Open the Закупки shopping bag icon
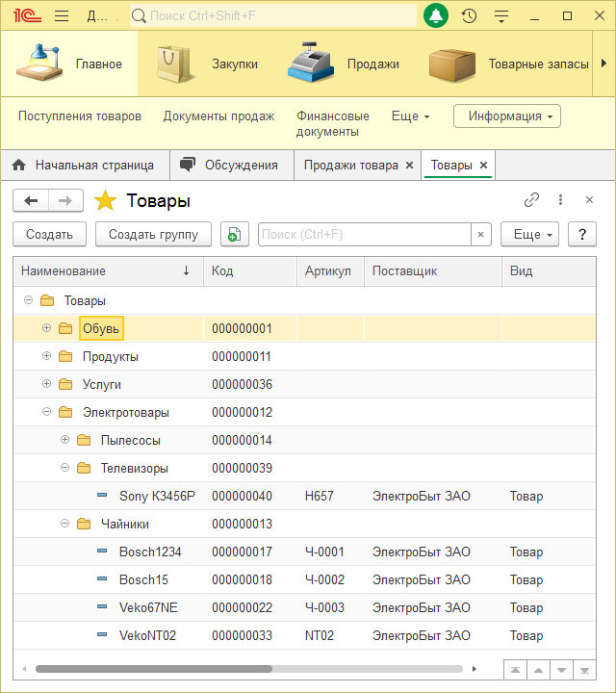The height and width of the screenshot is (693, 616). (174, 64)
